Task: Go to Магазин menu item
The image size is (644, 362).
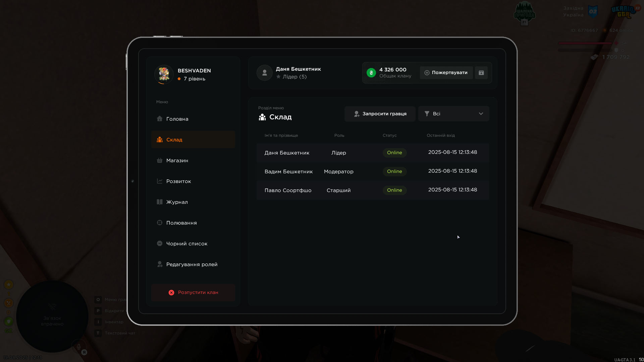Action: click(x=177, y=161)
